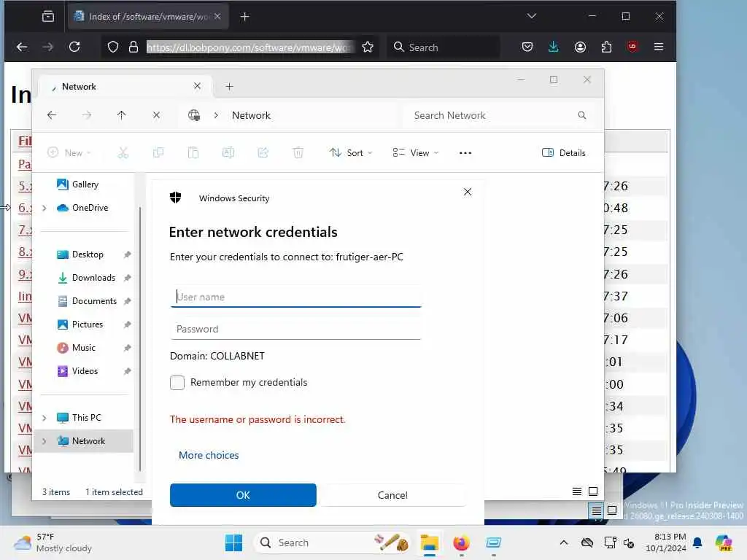This screenshot has height=560, width=747.
Task: Switch Explorer to details list view
Action: (576, 491)
